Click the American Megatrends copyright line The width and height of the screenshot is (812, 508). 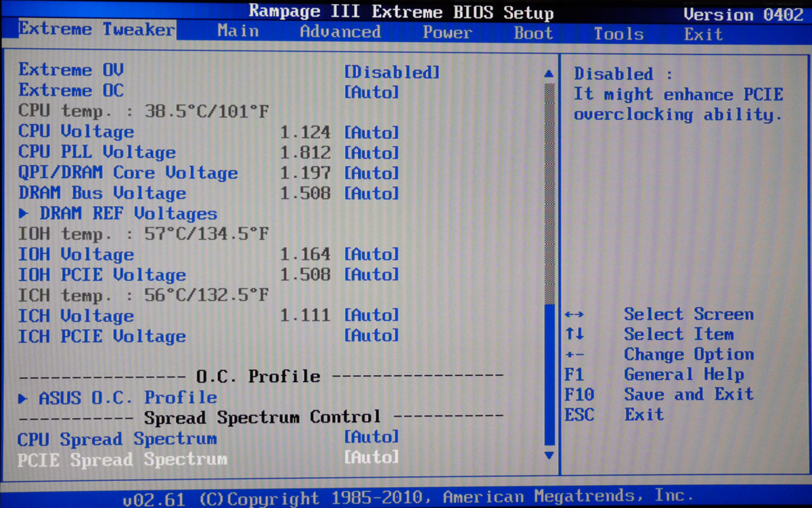point(408,498)
